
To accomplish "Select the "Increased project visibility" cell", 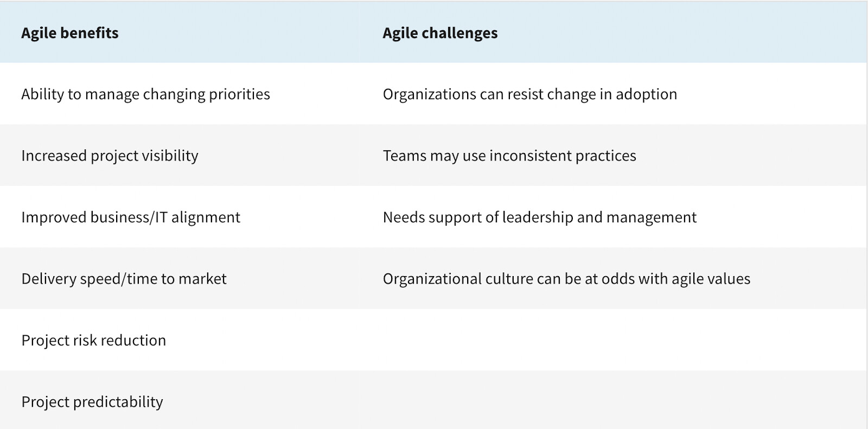I will point(110,156).
